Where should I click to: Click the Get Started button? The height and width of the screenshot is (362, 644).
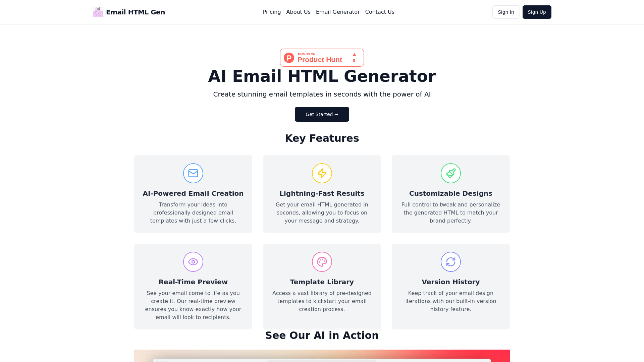322,114
